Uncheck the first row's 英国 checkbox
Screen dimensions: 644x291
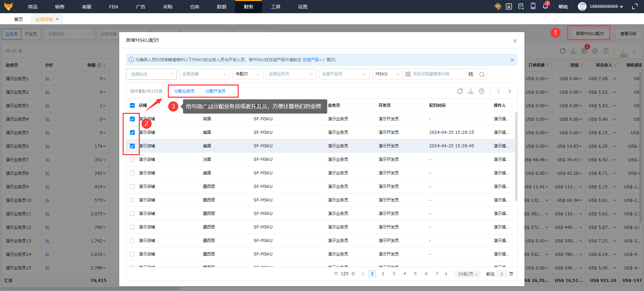[x=132, y=119]
